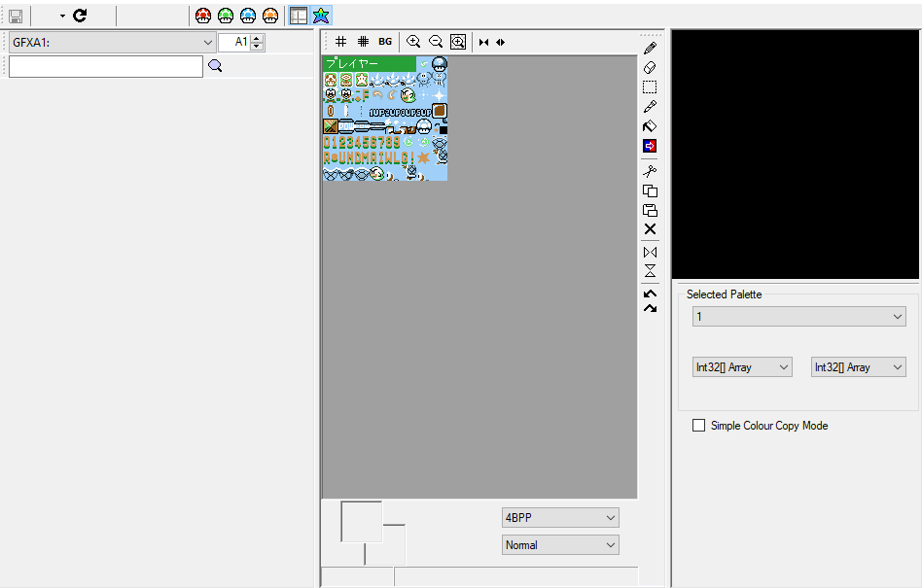Click the sprite sheet graphic on canvas

click(385, 119)
